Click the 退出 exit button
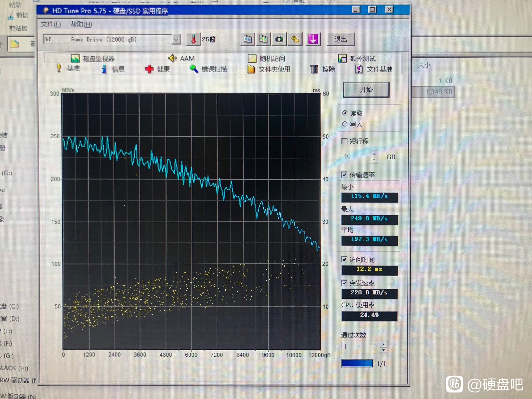 pyautogui.click(x=341, y=39)
